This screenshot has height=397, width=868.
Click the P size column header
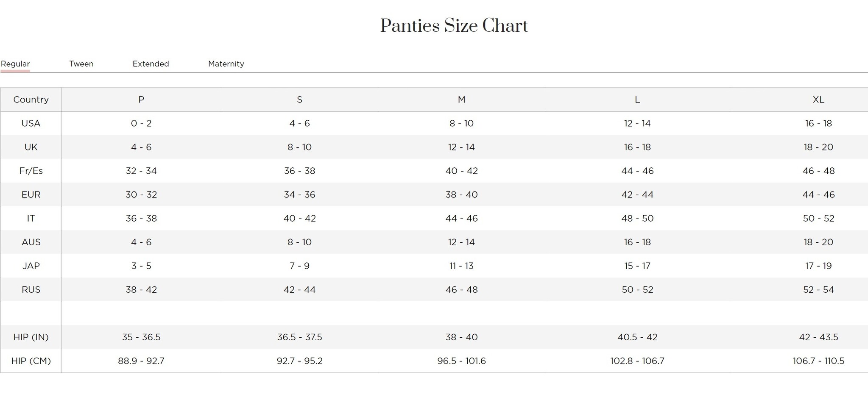pos(141,100)
